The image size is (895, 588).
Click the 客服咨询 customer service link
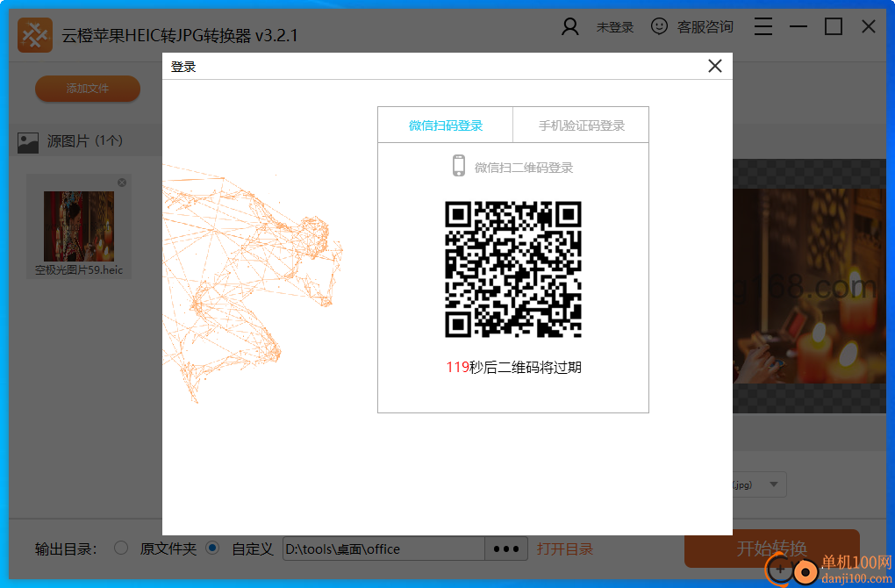pos(705,27)
